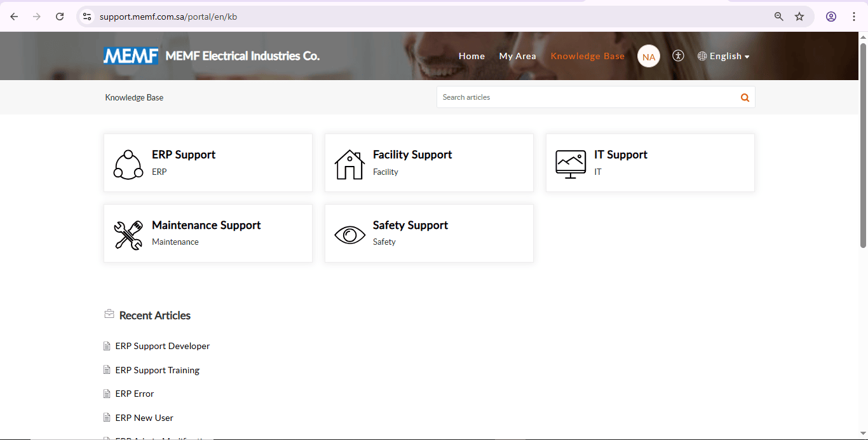Image resolution: width=868 pixels, height=440 pixels.
Task: Click the ERP Support category icon
Action: point(128,165)
